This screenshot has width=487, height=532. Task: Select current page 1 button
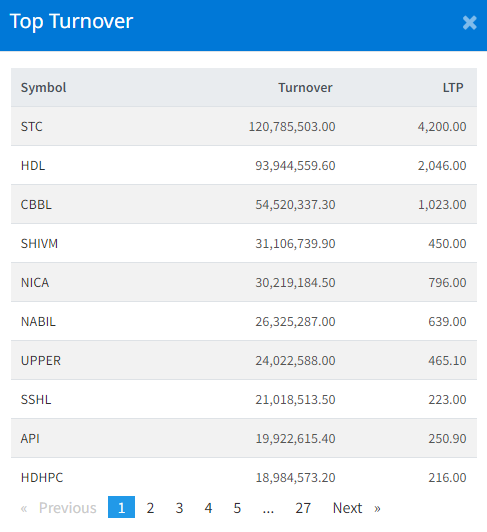121,507
